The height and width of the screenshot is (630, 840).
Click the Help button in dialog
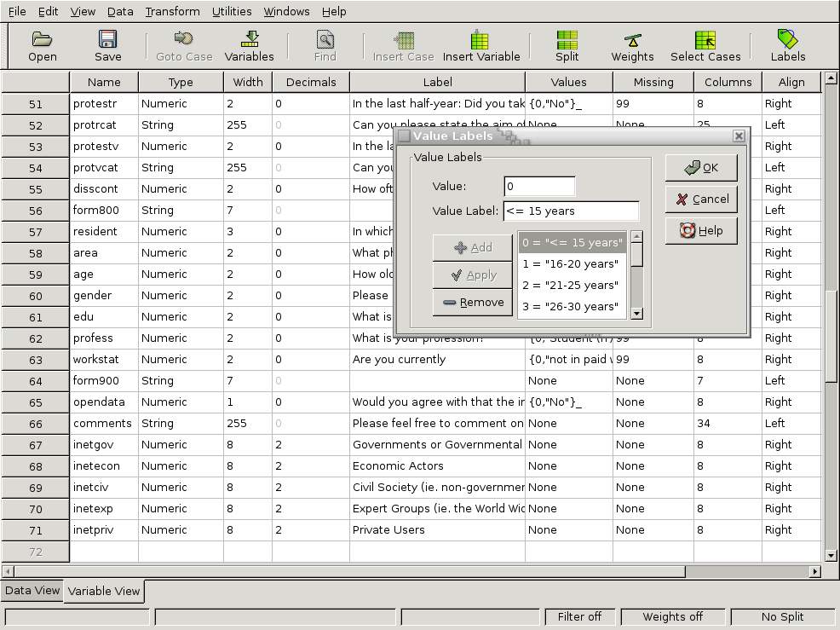pos(701,230)
